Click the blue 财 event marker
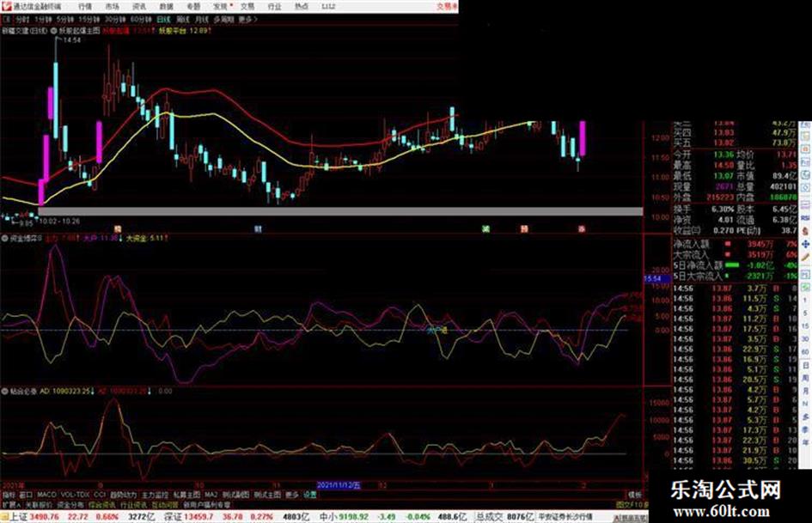 (258, 228)
